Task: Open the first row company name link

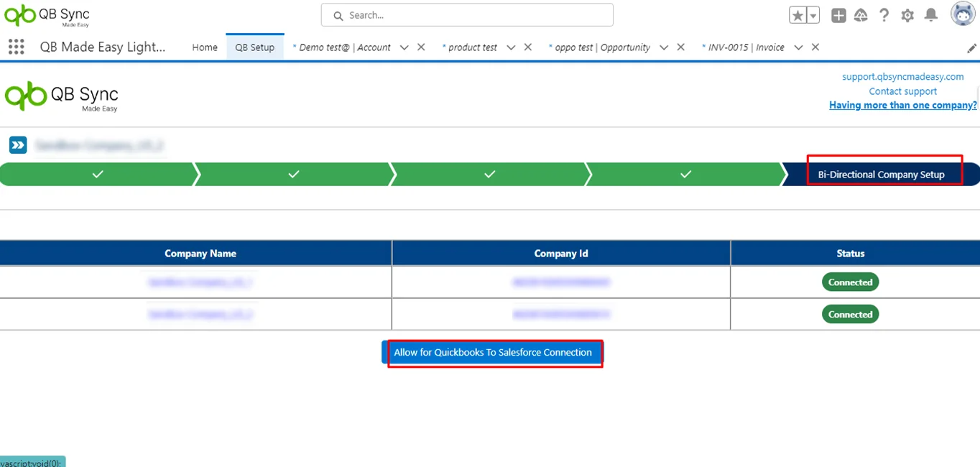Action: (200, 282)
